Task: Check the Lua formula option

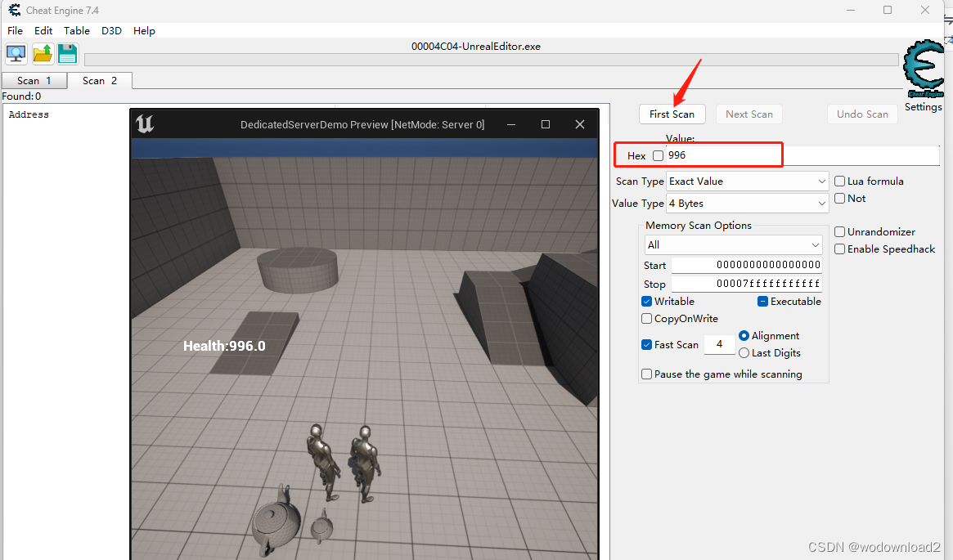Action: 839,181
